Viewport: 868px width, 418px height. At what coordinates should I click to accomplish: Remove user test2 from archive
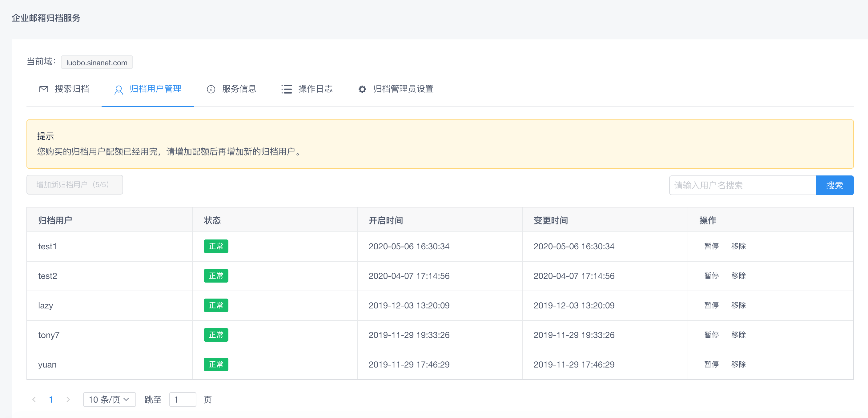pos(738,276)
